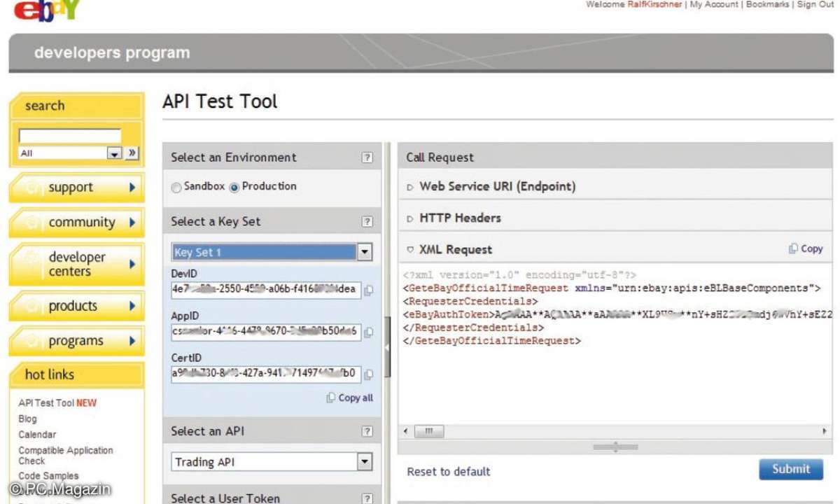Open My Account link
Image resolution: width=840 pixels, height=504 pixels.
click(714, 4)
